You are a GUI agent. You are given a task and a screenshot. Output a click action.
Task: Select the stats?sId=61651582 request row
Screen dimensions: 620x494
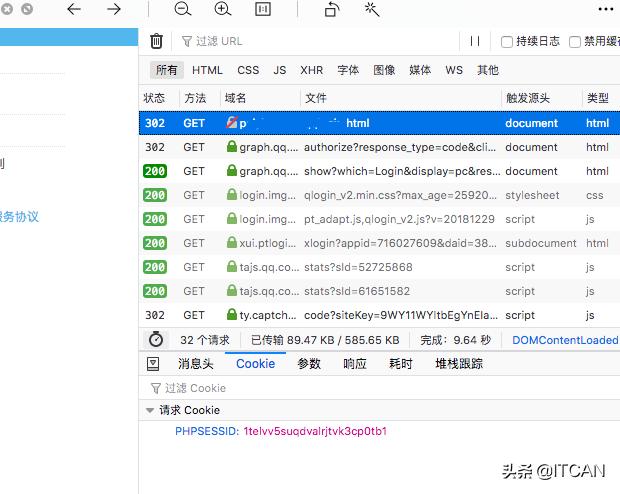[x=380, y=291]
